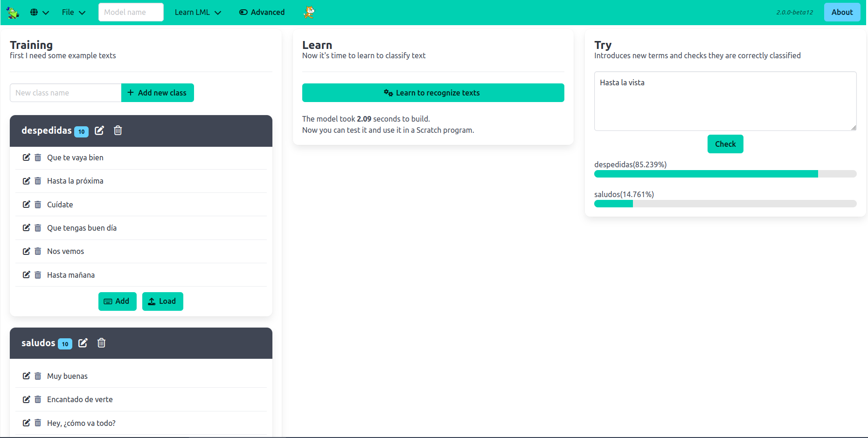Viewport: 868px width, 438px height.
Task: Click the despedidas confidence progress bar
Action: [725, 174]
